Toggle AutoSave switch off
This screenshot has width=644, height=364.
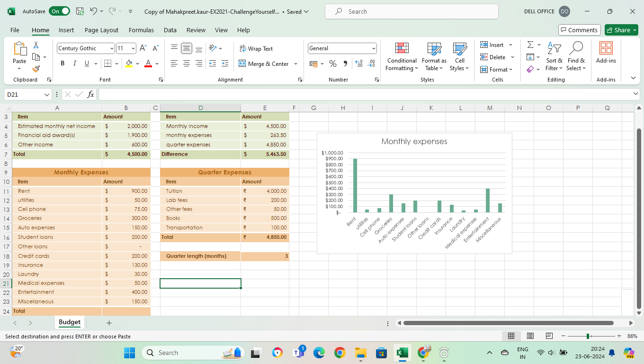coord(59,11)
